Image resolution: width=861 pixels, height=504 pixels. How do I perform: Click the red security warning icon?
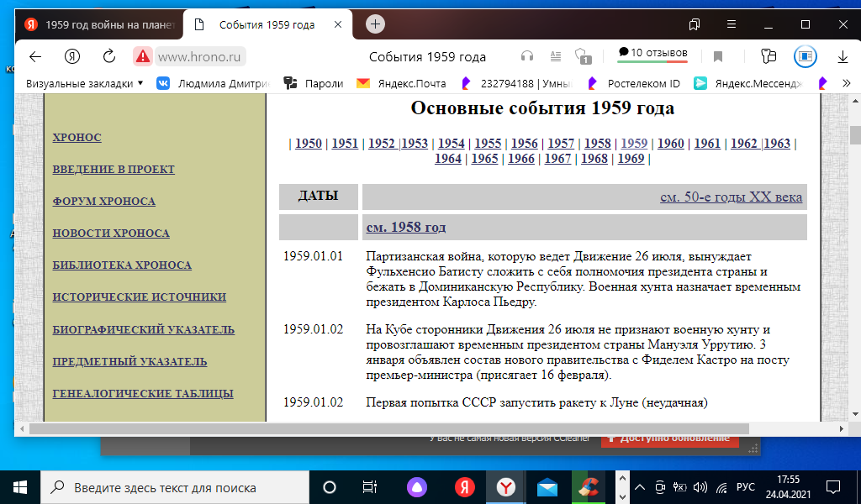click(x=143, y=56)
